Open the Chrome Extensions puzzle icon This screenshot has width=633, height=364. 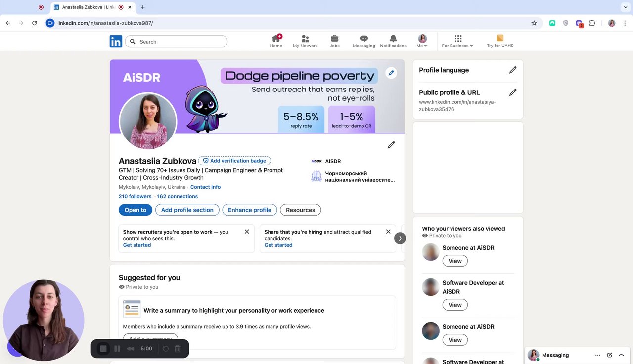(x=592, y=23)
